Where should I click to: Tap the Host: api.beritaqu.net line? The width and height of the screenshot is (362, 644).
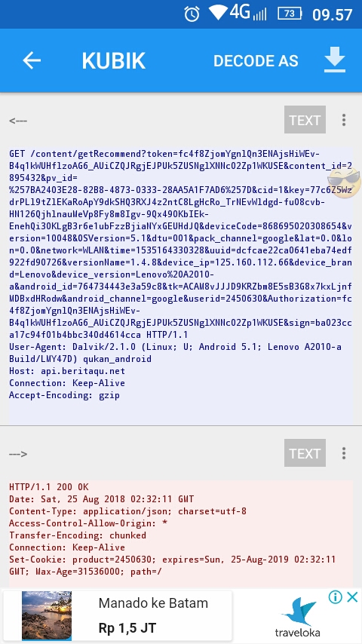point(67,371)
